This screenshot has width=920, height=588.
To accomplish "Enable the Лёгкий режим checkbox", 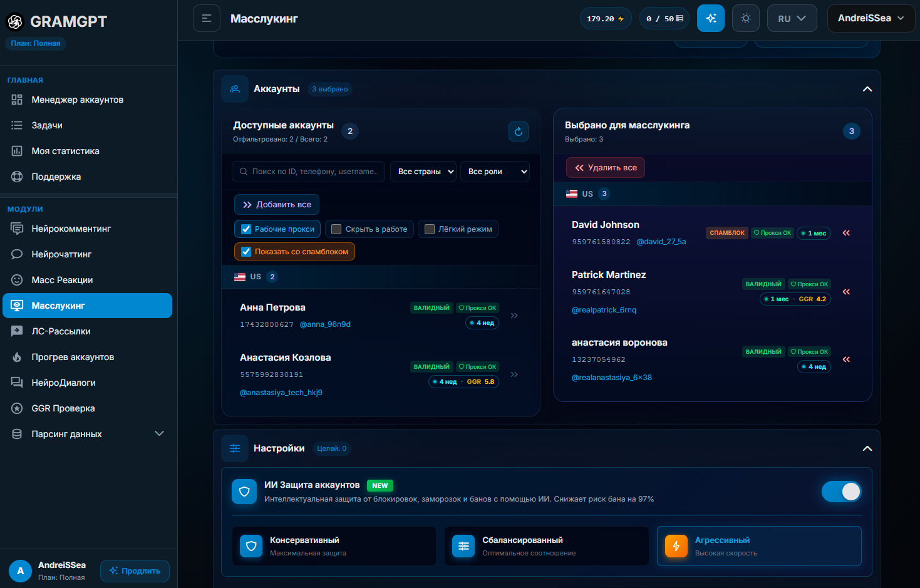I will [x=430, y=229].
